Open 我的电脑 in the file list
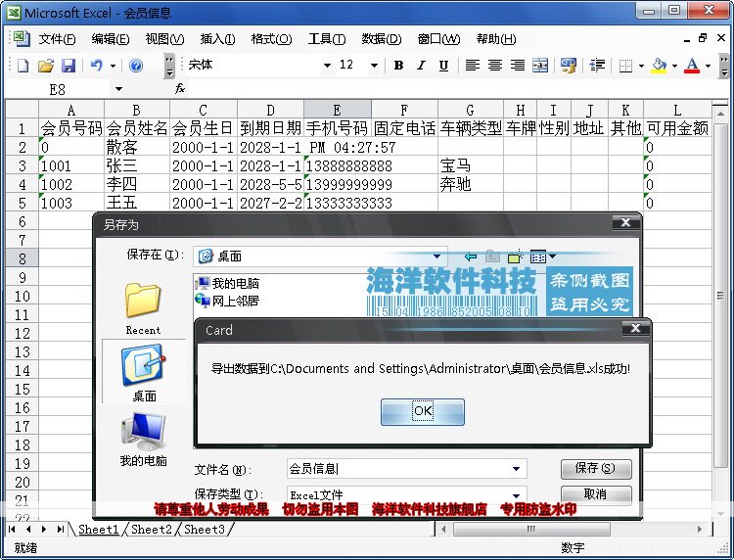 [227, 283]
